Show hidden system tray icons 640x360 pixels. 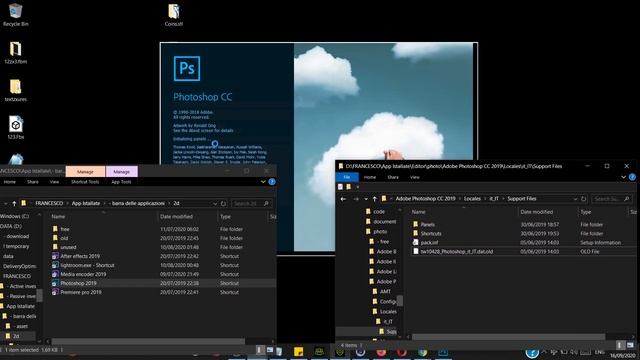544,352
